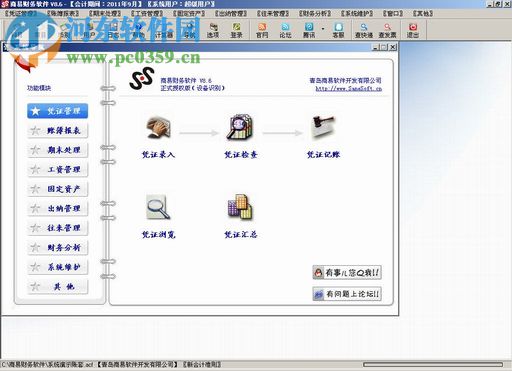Open the 凭证管理 menu in menu bar
The width and height of the screenshot is (512, 371).
point(21,13)
